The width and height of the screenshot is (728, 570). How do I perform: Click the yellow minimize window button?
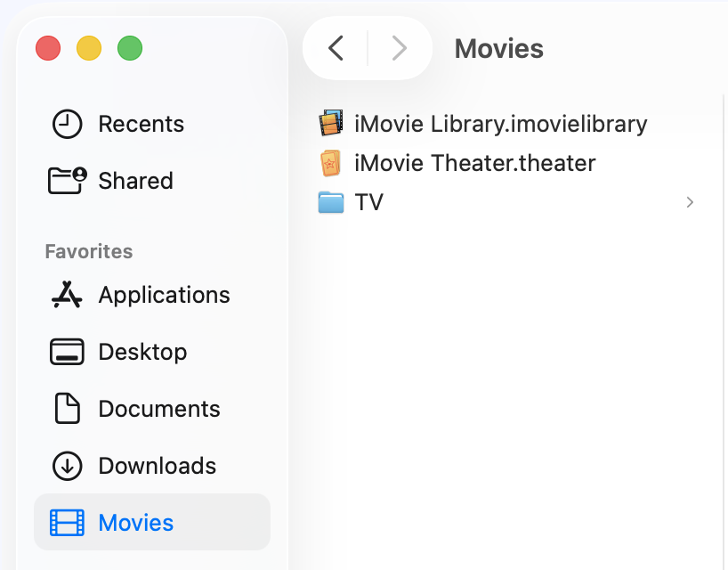point(89,48)
